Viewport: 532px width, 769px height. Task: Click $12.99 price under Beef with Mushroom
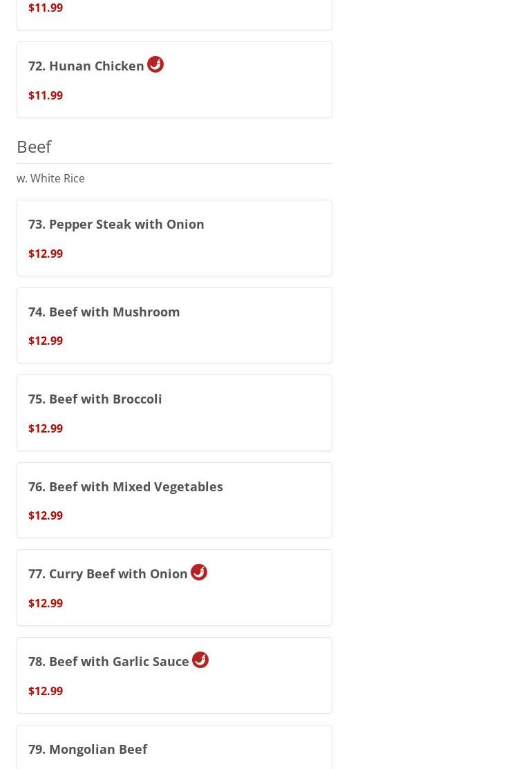pos(46,341)
